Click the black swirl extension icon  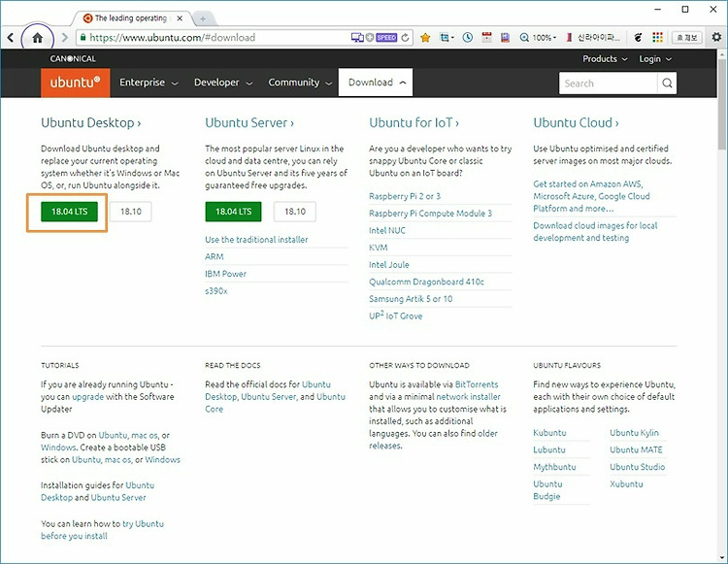(639, 38)
